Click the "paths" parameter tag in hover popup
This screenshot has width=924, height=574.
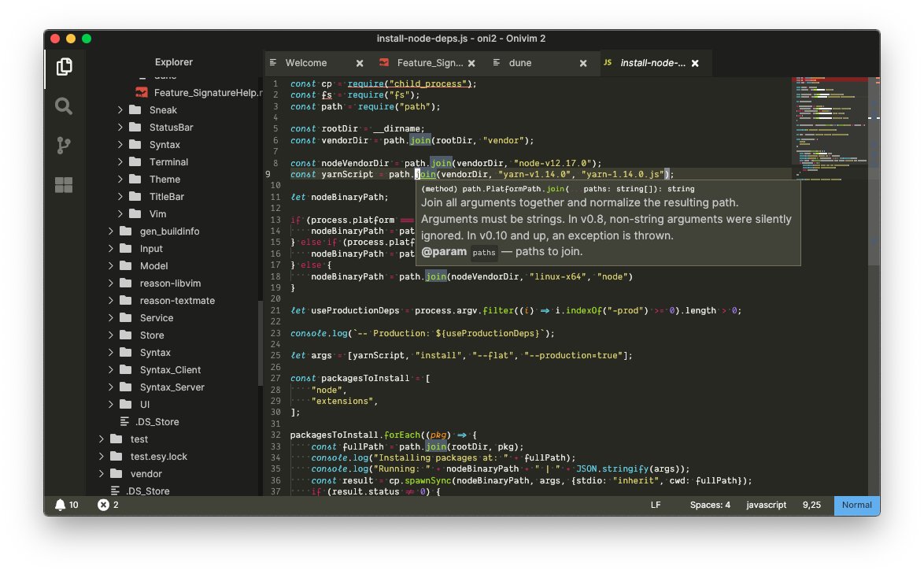tap(484, 253)
